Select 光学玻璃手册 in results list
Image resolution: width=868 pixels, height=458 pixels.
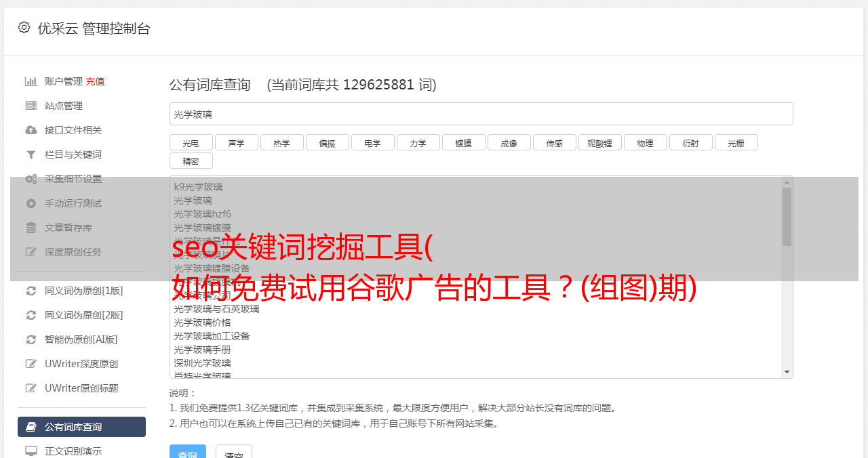(x=202, y=350)
